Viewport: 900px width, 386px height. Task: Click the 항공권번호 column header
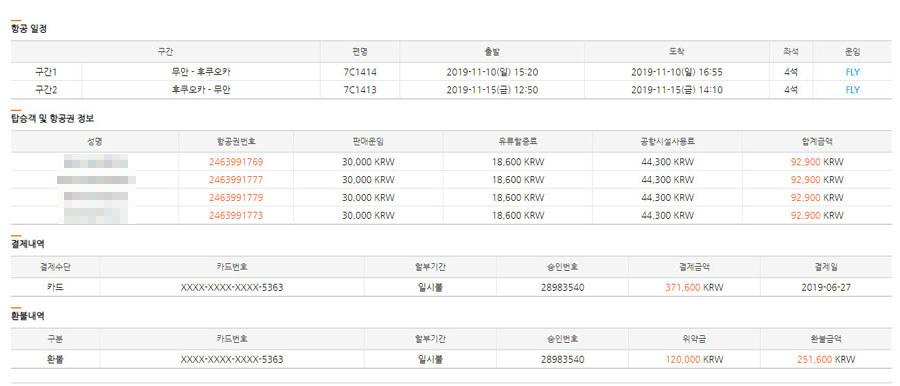click(x=236, y=141)
